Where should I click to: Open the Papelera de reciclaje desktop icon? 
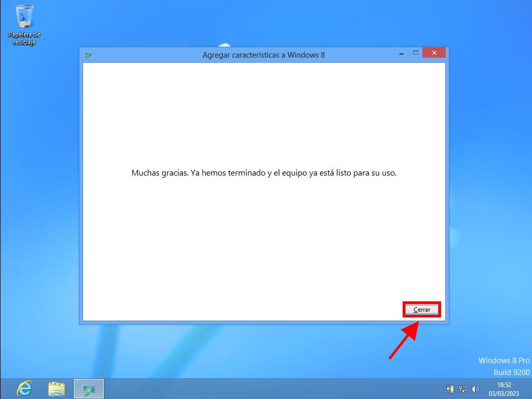(x=24, y=25)
